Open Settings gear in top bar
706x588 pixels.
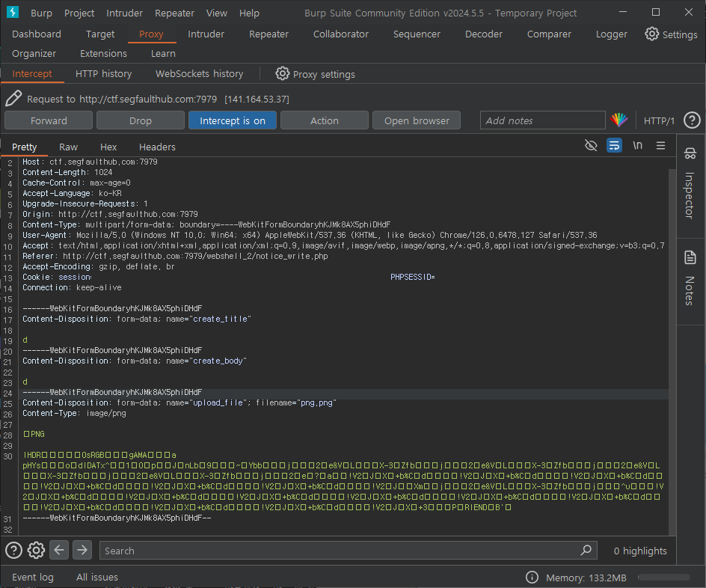651,34
